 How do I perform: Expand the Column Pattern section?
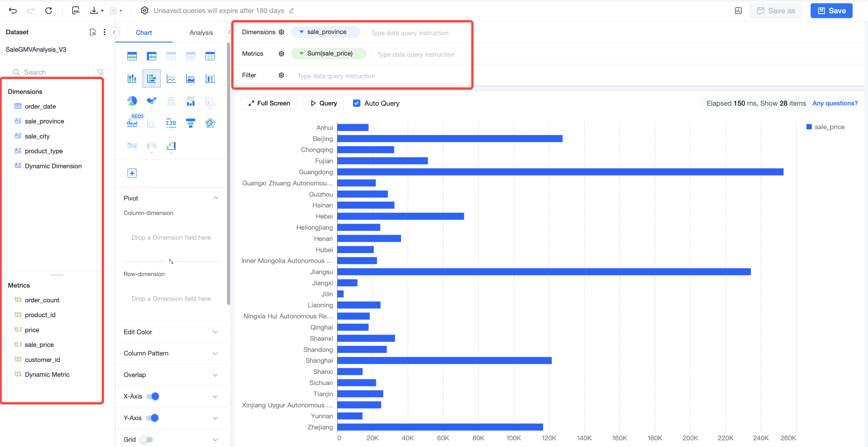tap(171, 353)
